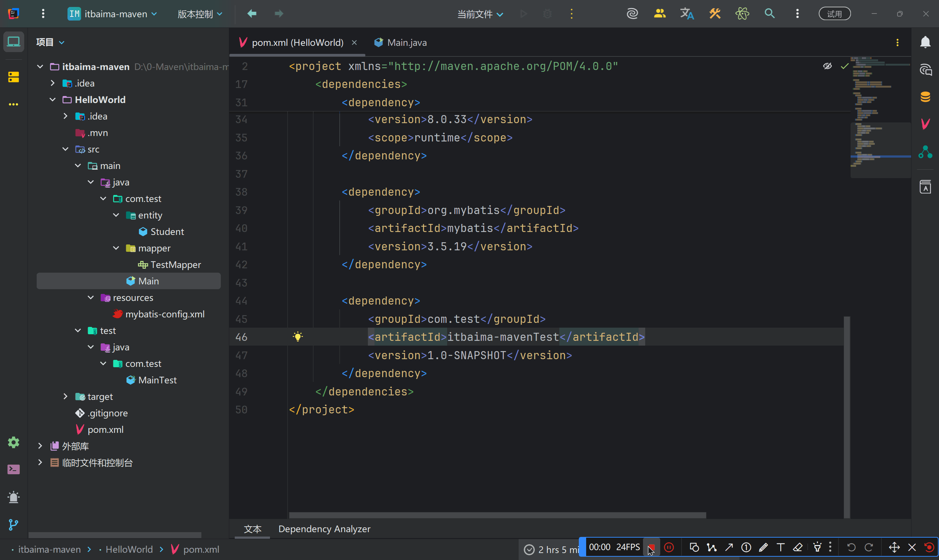Open the Structure tool window icon
The height and width of the screenshot is (560, 939).
(14, 77)
